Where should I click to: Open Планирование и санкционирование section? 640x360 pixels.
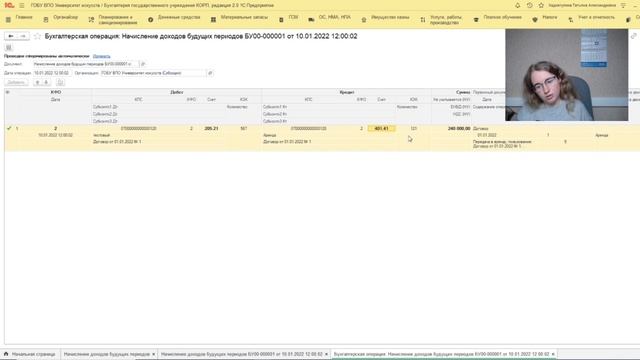pyautogui.click(x=118, y=20)
